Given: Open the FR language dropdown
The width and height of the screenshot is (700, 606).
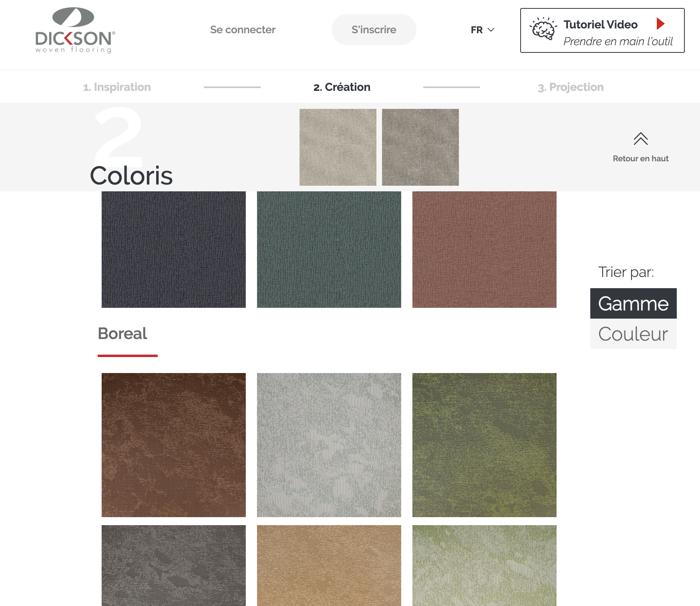Looking at the screenshot, I should pyautogui.click(x=482, y=30).
